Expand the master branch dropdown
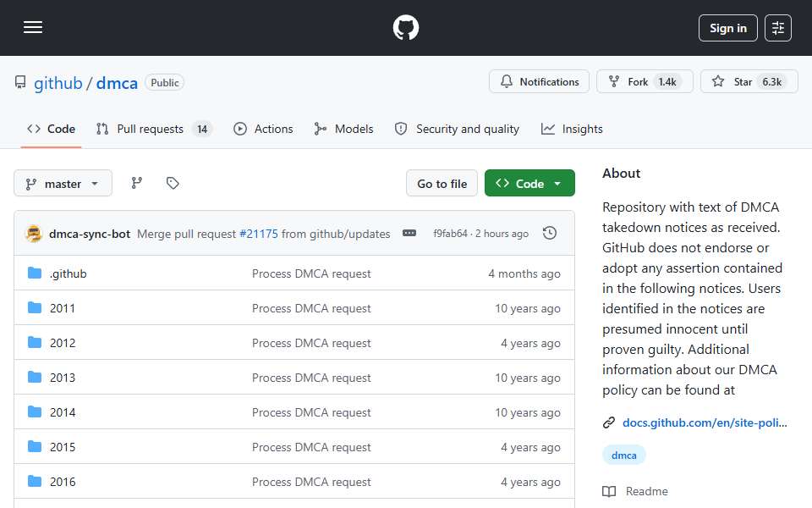 click(63, 184)
